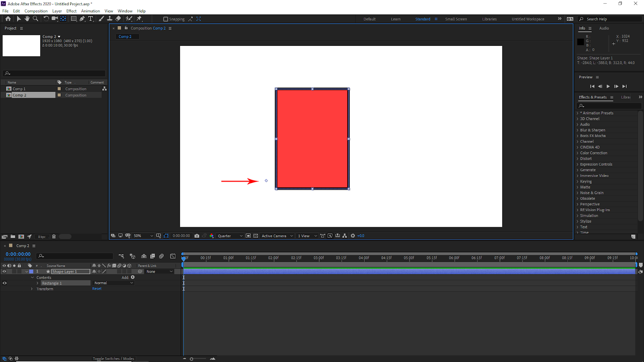Switch to the Small Screen workspace
This screenshot has height=362, width=644.
[x=456, y=19]
